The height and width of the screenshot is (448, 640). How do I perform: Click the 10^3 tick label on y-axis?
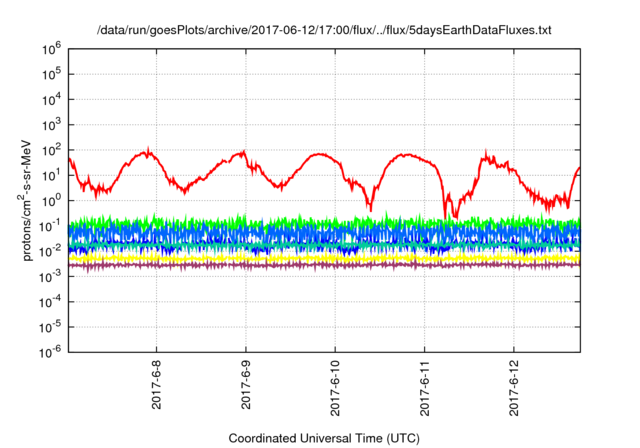coord(52,124)
